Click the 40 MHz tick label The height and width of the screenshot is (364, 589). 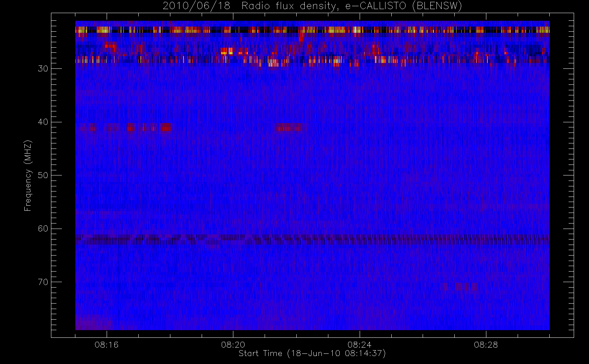tap(43, 122)
